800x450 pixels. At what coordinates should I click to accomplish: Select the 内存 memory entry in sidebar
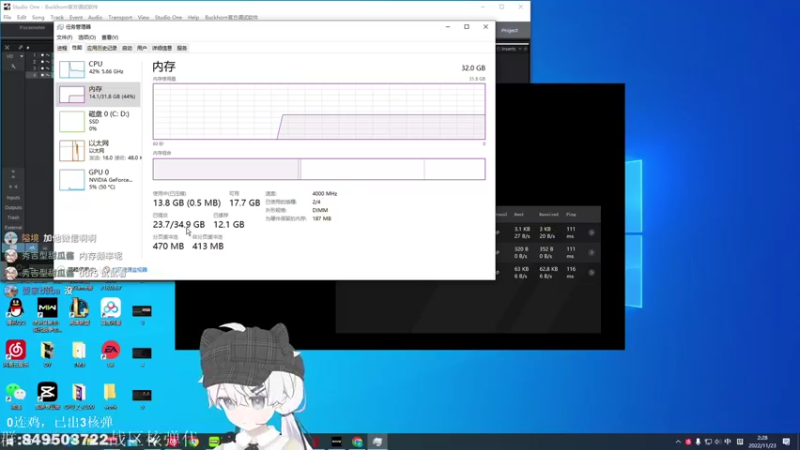97,94
